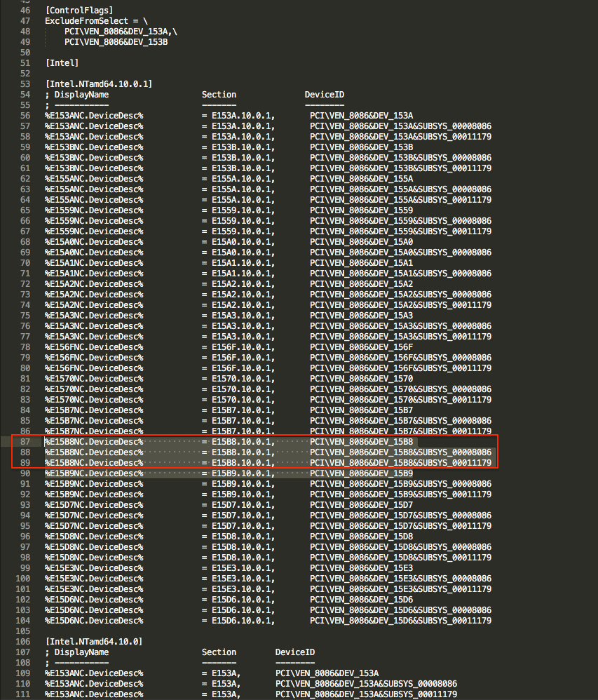598x700 pixels.
Task: Click %E15B9NC.DeviceDesc% on line 90
Action: coord(94,473)
